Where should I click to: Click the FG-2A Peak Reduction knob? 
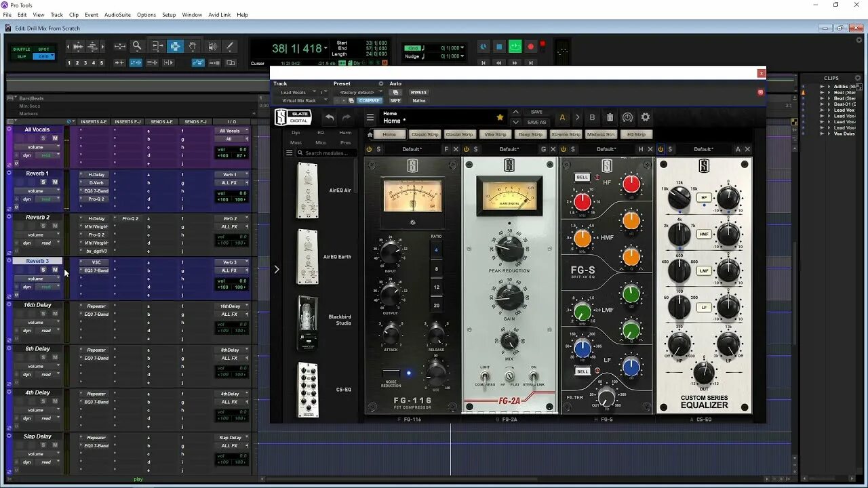tap(509, 249)
